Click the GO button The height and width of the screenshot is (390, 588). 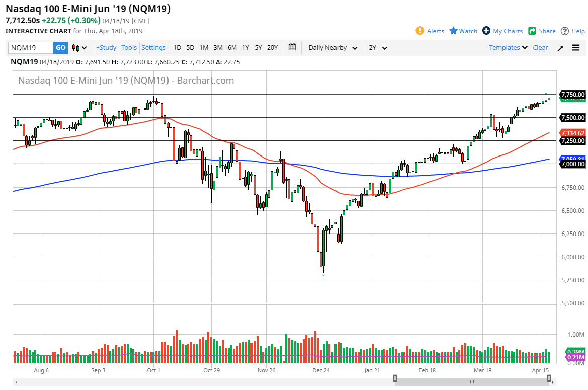[60, 47]
